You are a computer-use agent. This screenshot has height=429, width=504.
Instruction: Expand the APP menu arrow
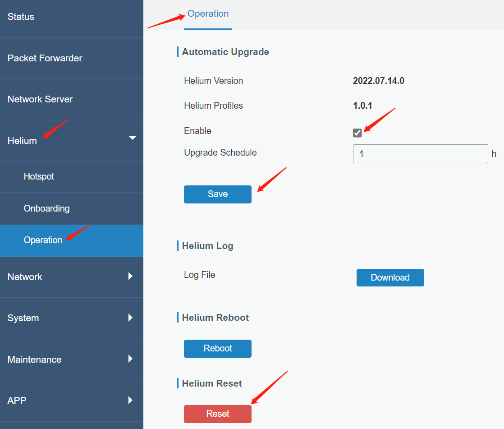pos(130,401)
